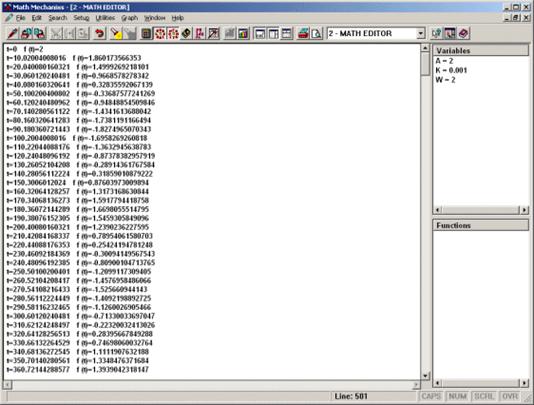Click editor horizontal scrollbar right arrow
The height and width of the screenshot is (405, 534).
click(x=416, y=385)
